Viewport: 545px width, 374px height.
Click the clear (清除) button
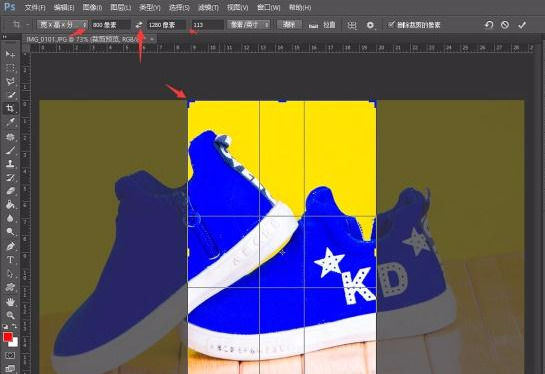[289, 25]
